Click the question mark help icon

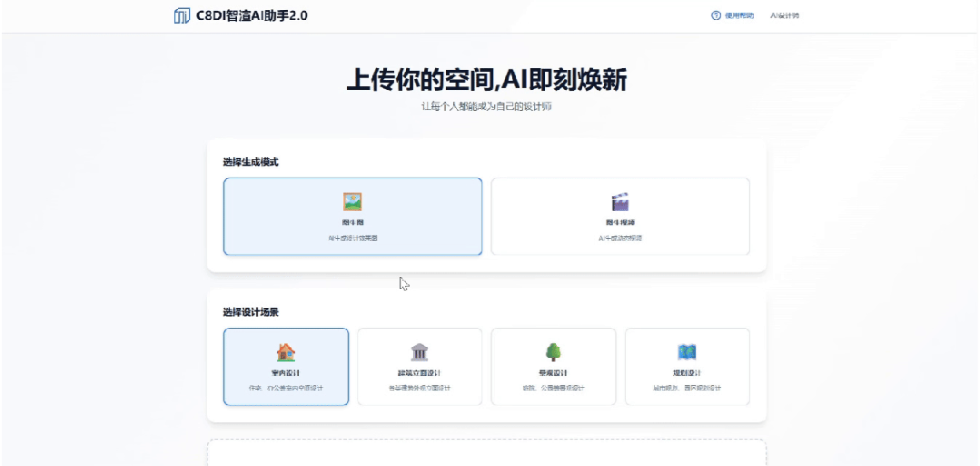[x=716, y=15]
